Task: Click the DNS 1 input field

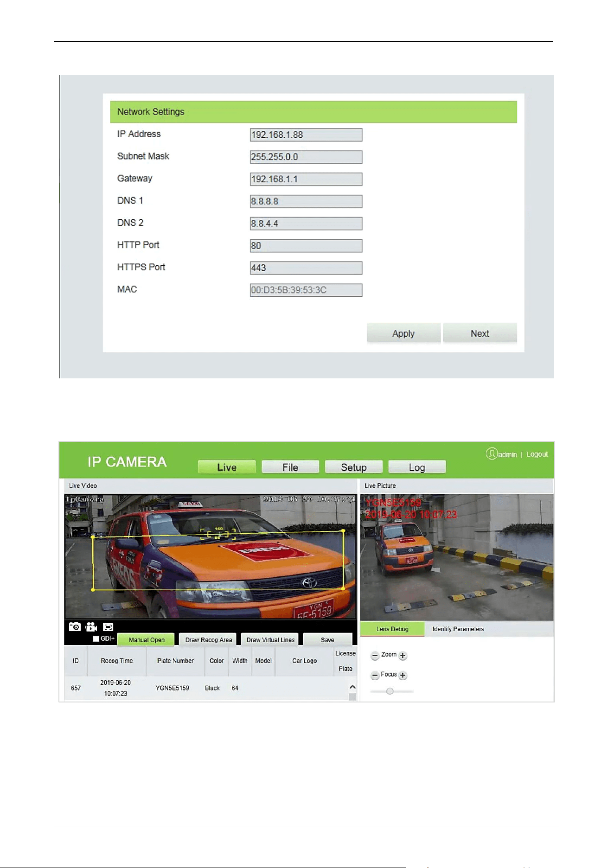Action: (x=306, y=201)
